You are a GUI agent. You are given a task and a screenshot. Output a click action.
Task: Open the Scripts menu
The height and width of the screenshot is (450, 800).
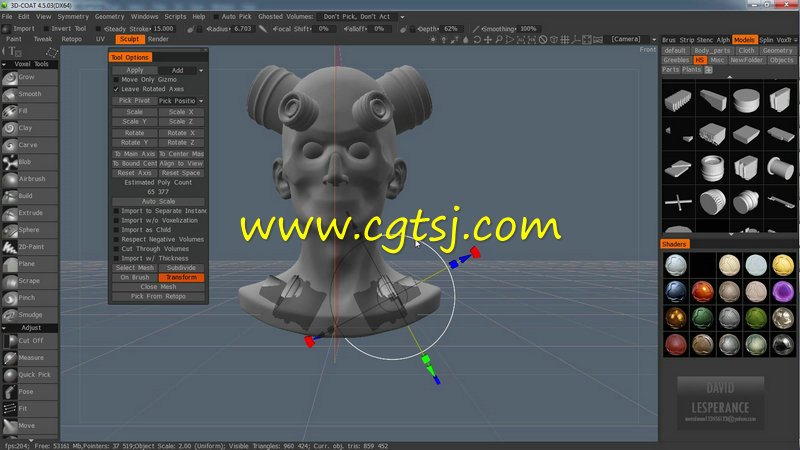click(175, 17)
